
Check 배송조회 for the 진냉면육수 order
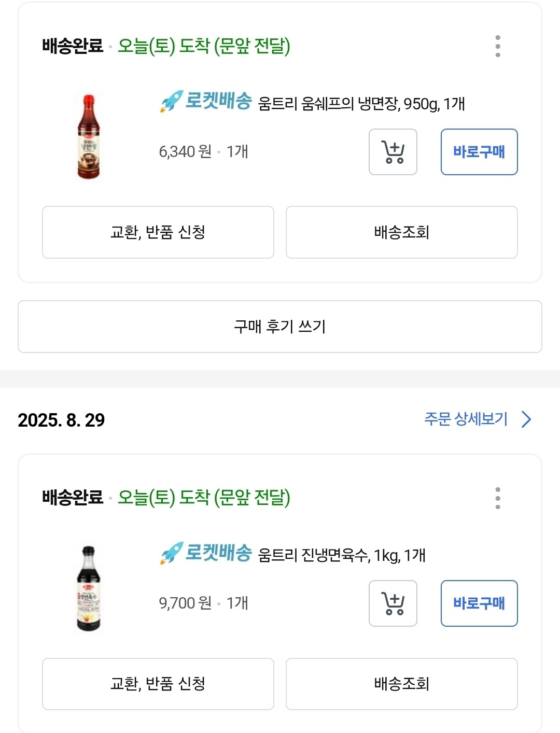(402, 684)
